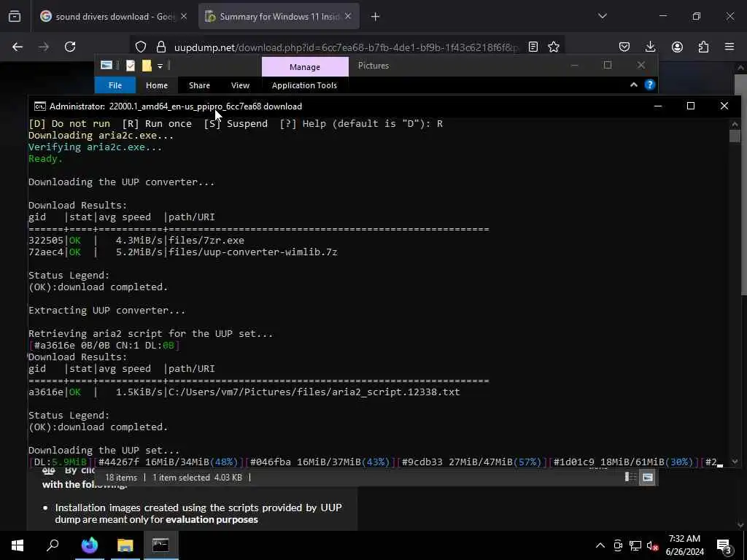The width and height of the screenshot is (747, 560).
Task: Show Firefox downloads panel
Action: click(x=650, y=47)
